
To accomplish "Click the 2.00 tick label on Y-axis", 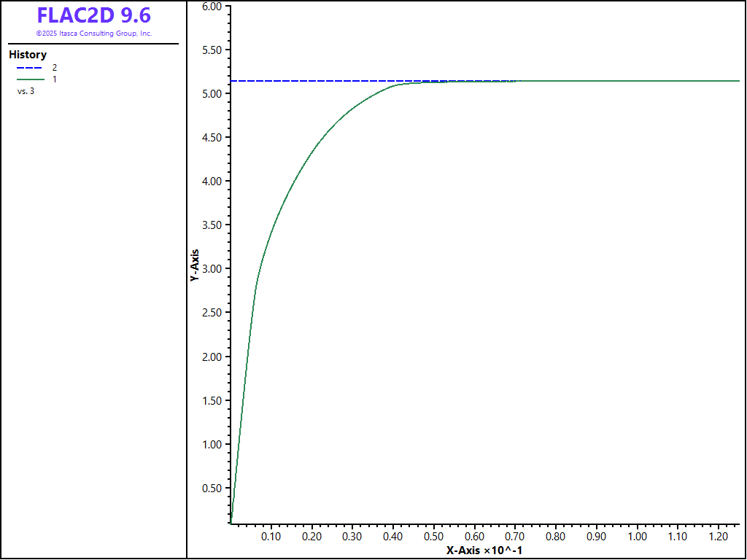I will coord(212,357).
